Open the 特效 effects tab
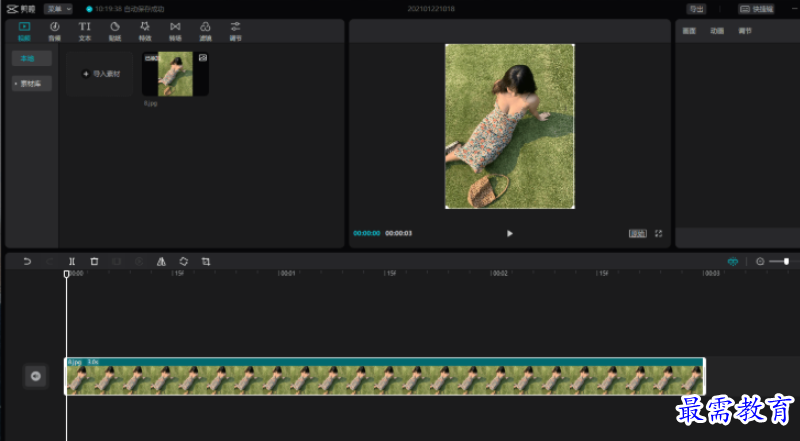This screenshot has width=800, height=441. click(145, 31)
